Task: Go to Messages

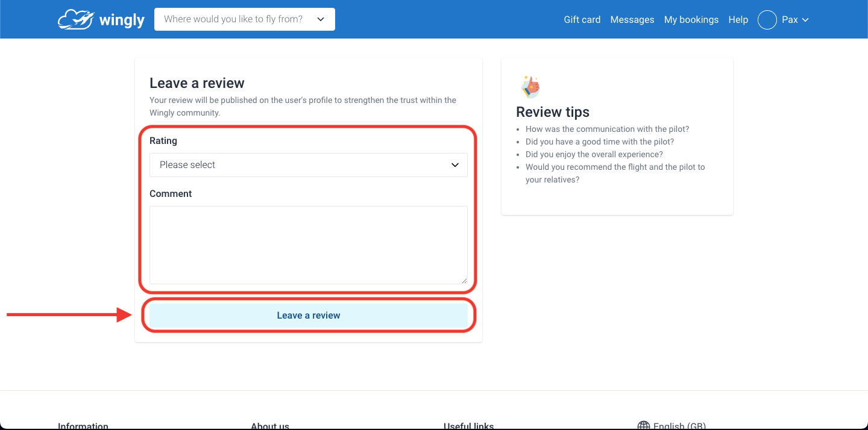Action: pos(632,19)
